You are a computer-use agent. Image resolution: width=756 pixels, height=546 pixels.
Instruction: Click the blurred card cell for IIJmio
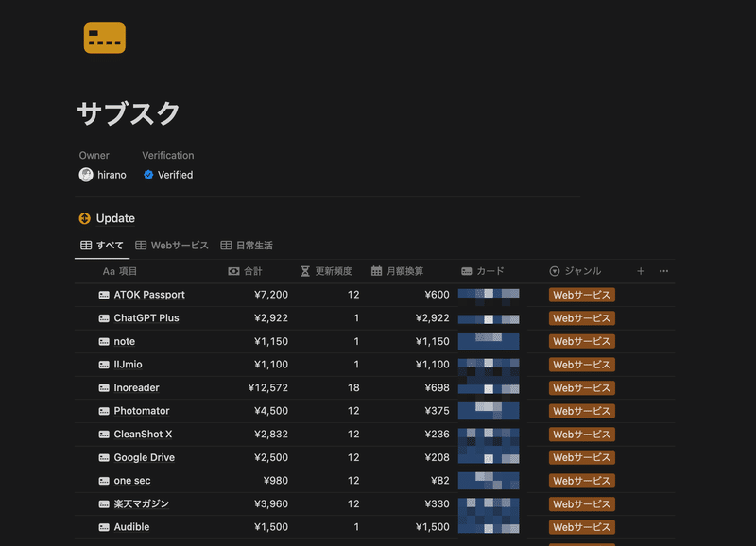489,365
